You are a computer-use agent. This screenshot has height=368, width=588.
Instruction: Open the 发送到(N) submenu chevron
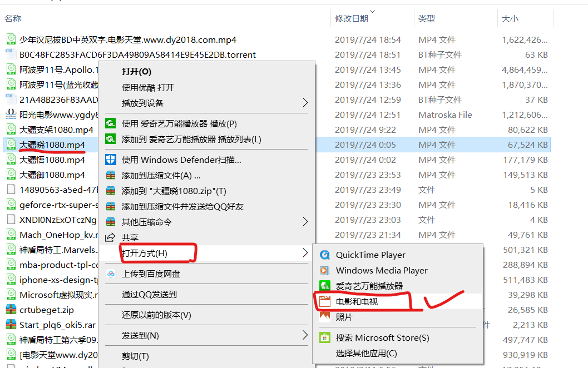pyautogui.click(x=305, y=335)
